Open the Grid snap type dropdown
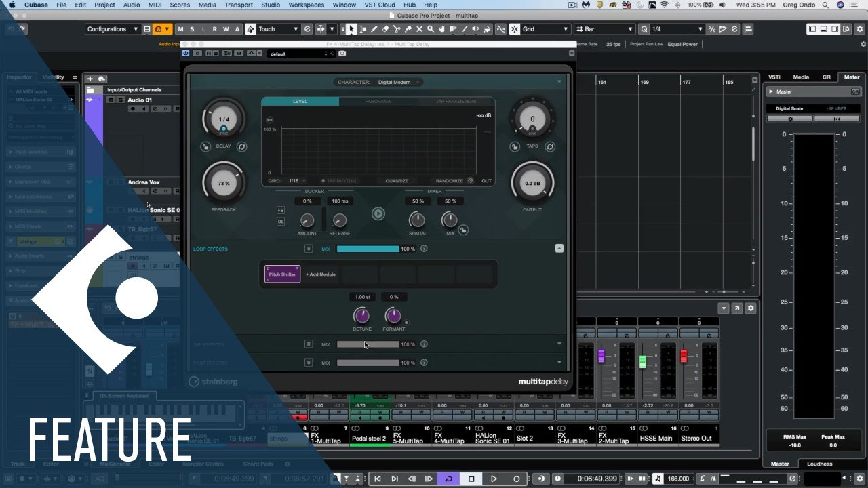Viewport: 868px width, 488px height. pos(545,29)
